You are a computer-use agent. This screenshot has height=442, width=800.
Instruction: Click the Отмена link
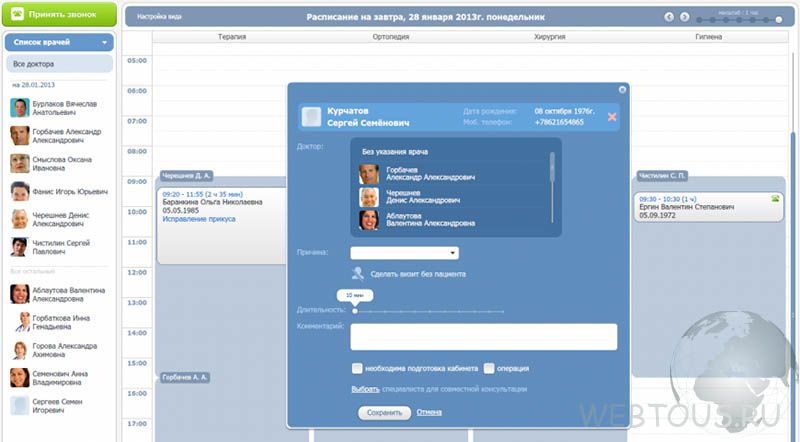429,412
